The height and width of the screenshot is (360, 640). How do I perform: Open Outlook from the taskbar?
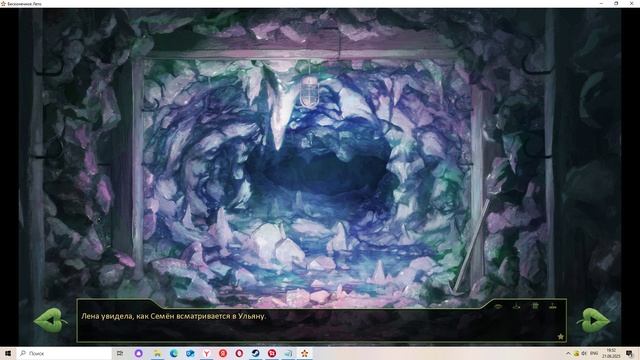(190, 353)
